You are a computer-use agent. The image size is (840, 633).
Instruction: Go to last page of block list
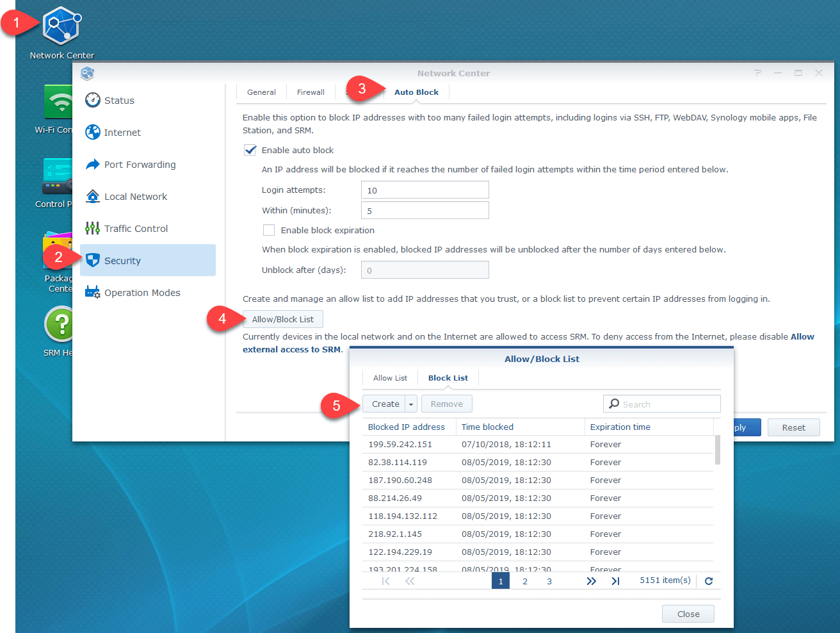pyautogui.click(x=615, y=581)
